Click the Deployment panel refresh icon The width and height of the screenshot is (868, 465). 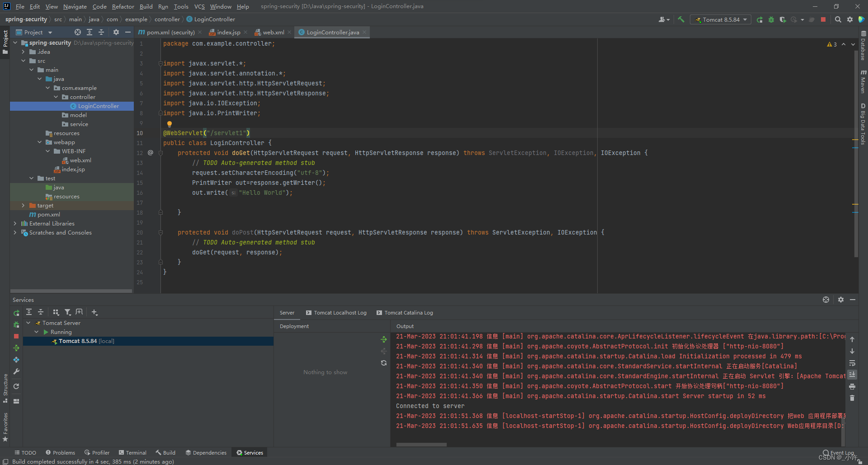pyautogui.click(x=384, y=363)
